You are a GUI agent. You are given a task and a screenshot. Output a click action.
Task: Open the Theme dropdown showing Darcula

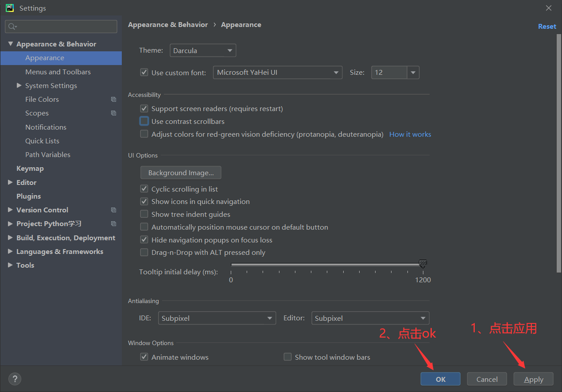click(x=203, y=50)
